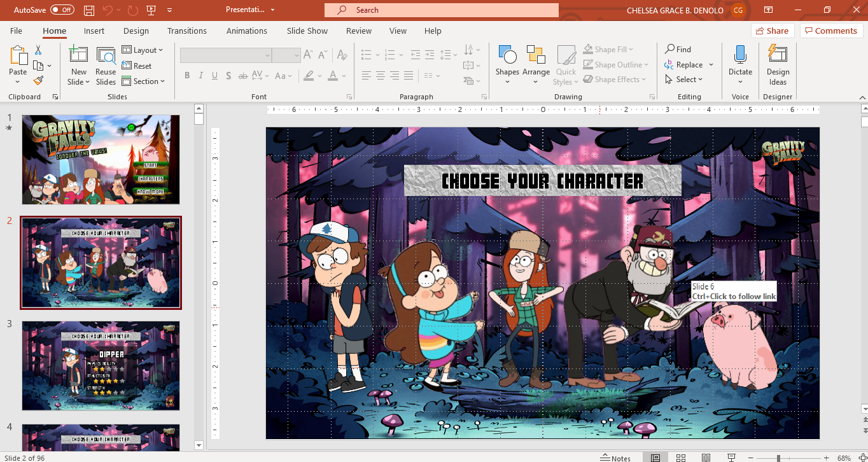This screenshot has width=868, height=462.
Task: Toggle Underline formatting
Action: pos(215,76)
